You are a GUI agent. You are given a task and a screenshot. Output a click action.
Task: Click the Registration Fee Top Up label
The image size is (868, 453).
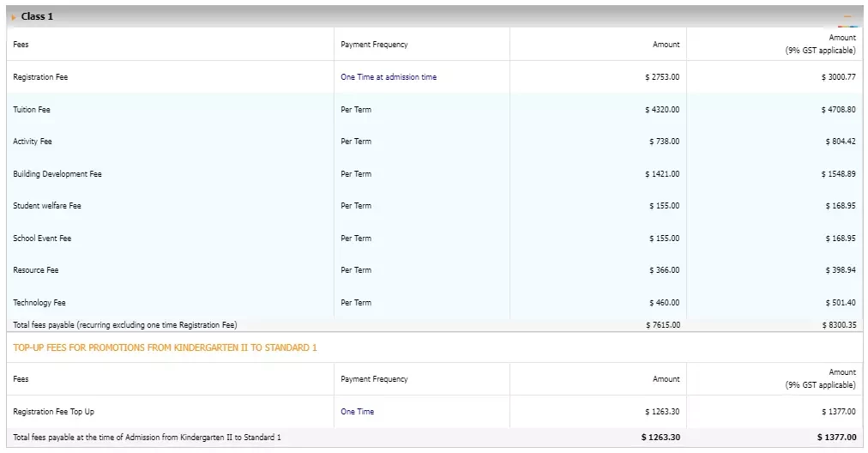click(54, 412)
